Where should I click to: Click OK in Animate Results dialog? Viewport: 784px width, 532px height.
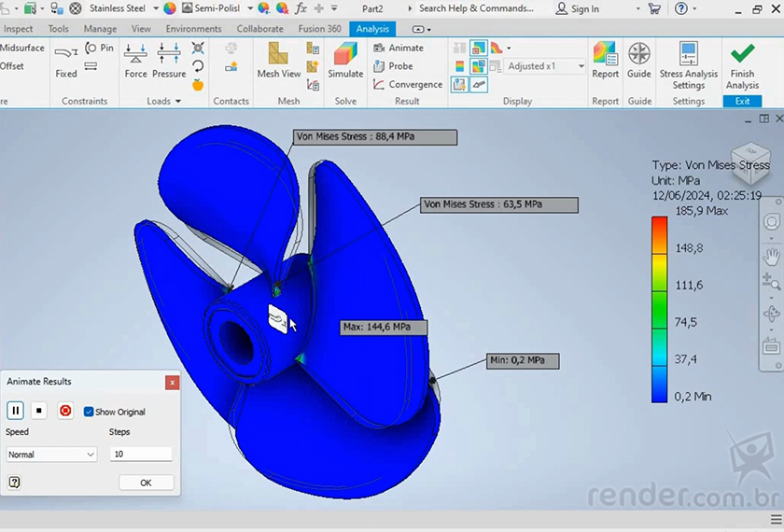tap(146, 483)
